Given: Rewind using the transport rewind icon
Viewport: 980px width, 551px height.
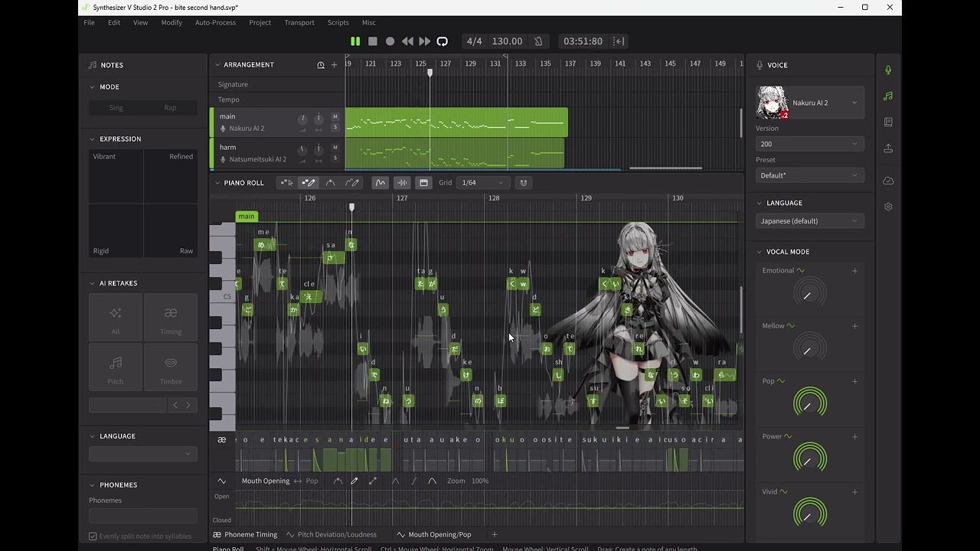Looking at the screenshot, I should pyautogui.click(x=407, y=41).
